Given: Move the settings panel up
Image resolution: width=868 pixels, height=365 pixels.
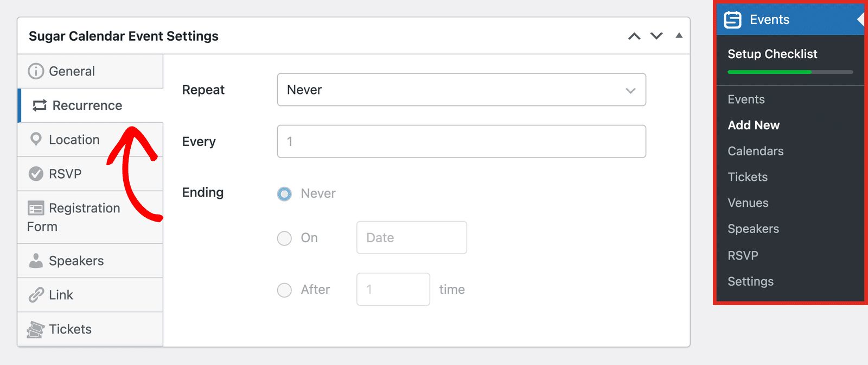Looking at the screenshot, I should tap(634, 36).
